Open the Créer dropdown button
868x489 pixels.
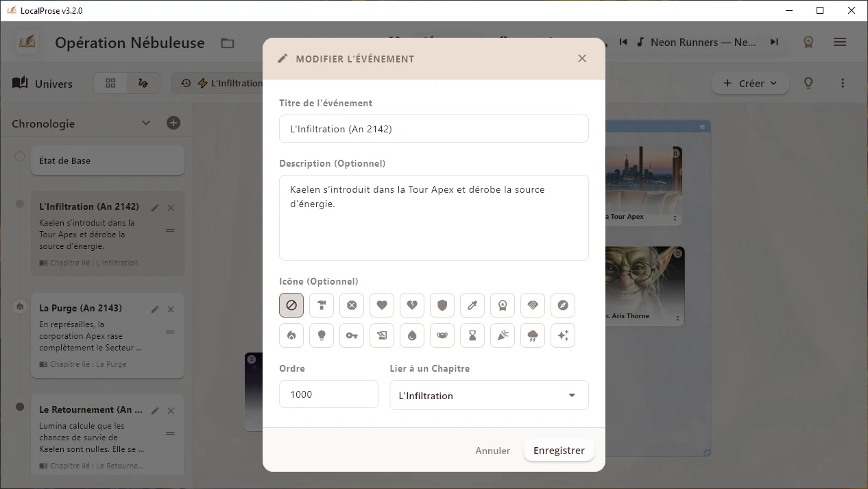(x=751, y=83)
